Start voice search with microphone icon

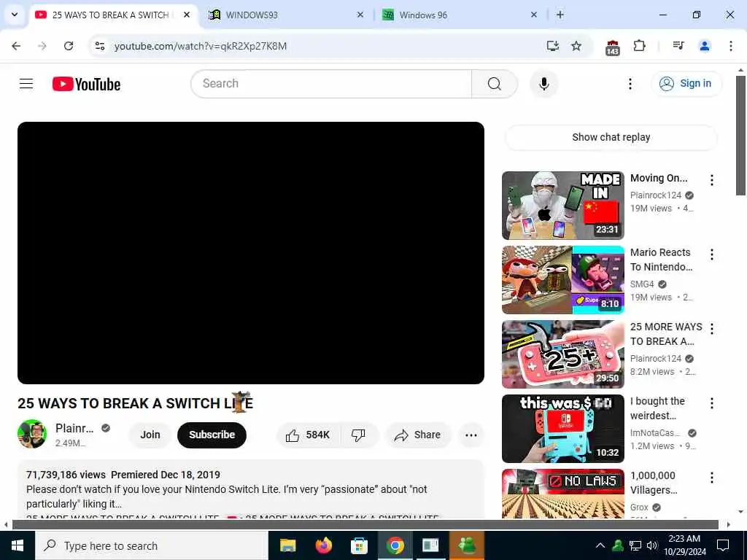[543, 84]
